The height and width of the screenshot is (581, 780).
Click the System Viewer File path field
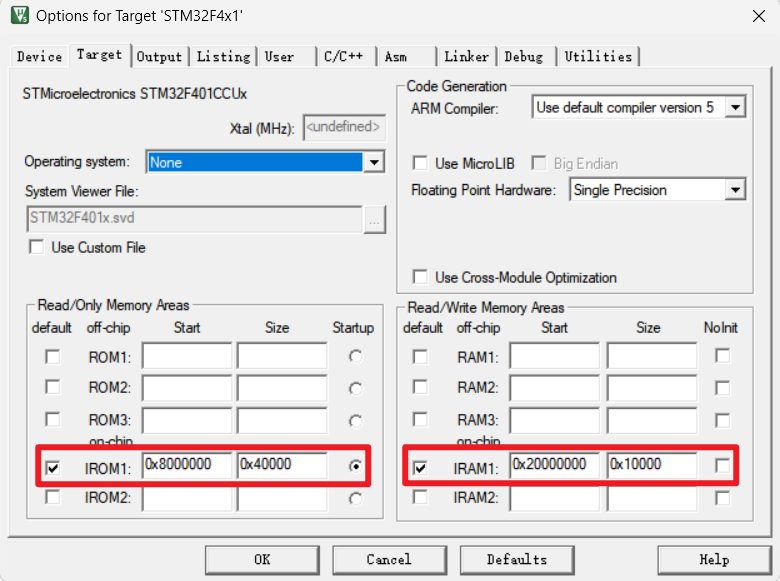pos(195,219)
